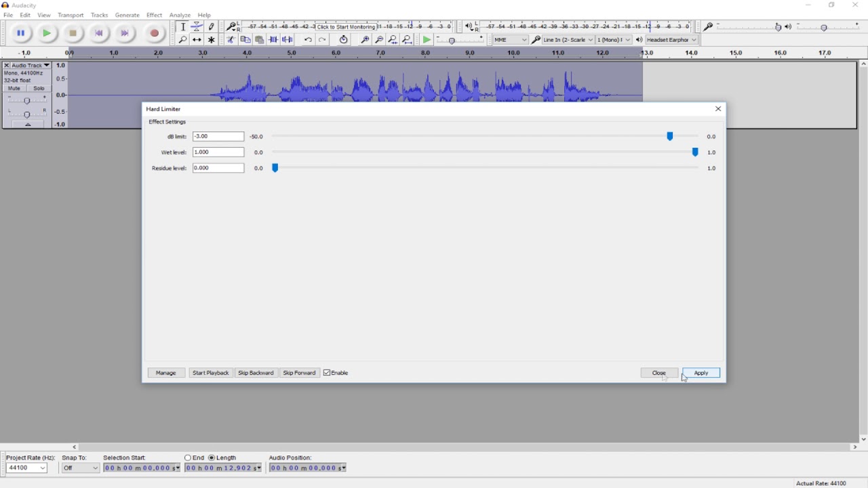Select the Draw pencil tool
This screenshot has height=488, width=868.
212,26
